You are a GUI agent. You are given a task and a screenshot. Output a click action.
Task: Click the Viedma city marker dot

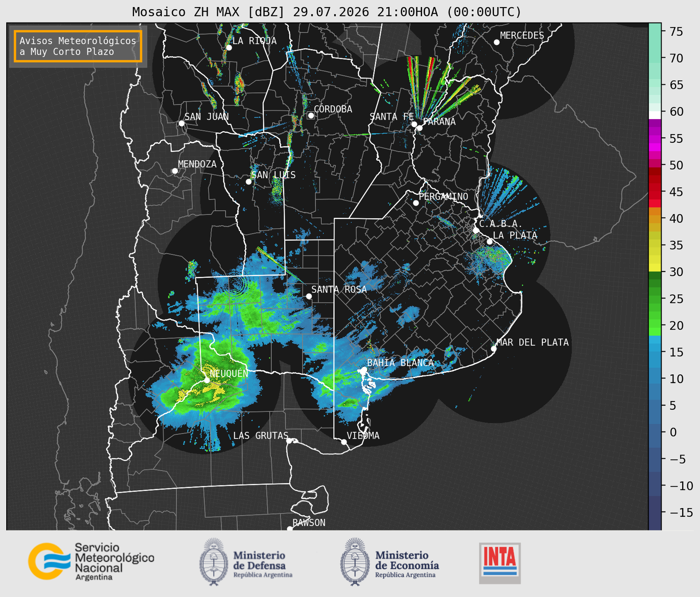click(344, 442)
